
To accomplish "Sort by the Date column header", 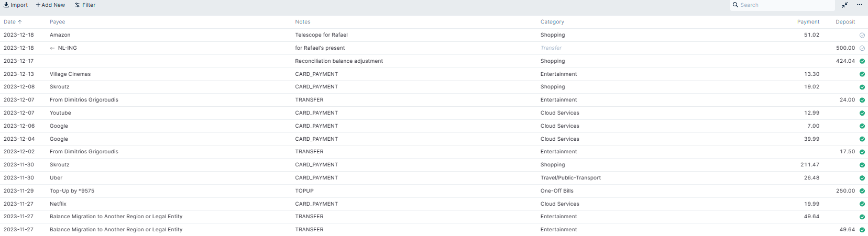I will point(10,22).
